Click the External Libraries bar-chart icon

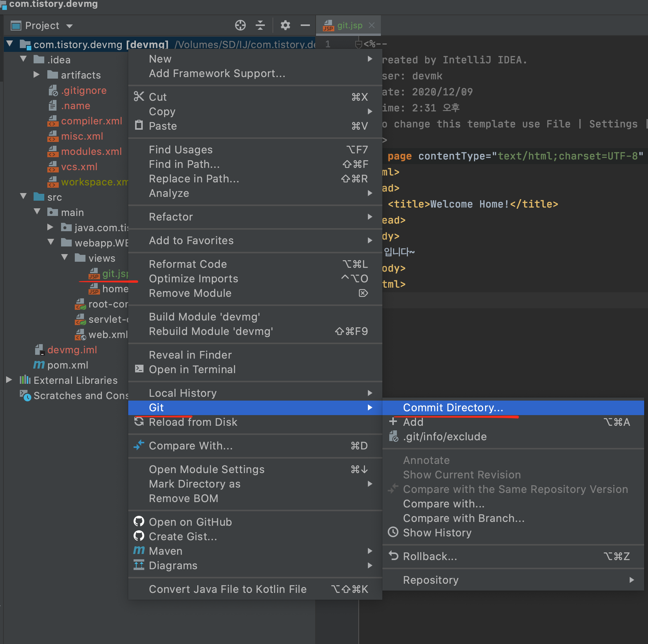point(25,380)
